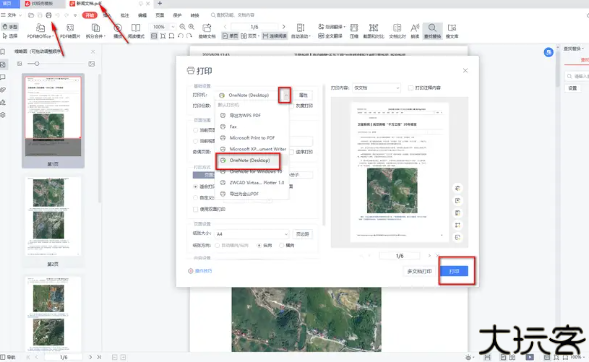This screenshot has height=362, width=589.
Task: Select the current page radio button
Action: coord(195,130)
